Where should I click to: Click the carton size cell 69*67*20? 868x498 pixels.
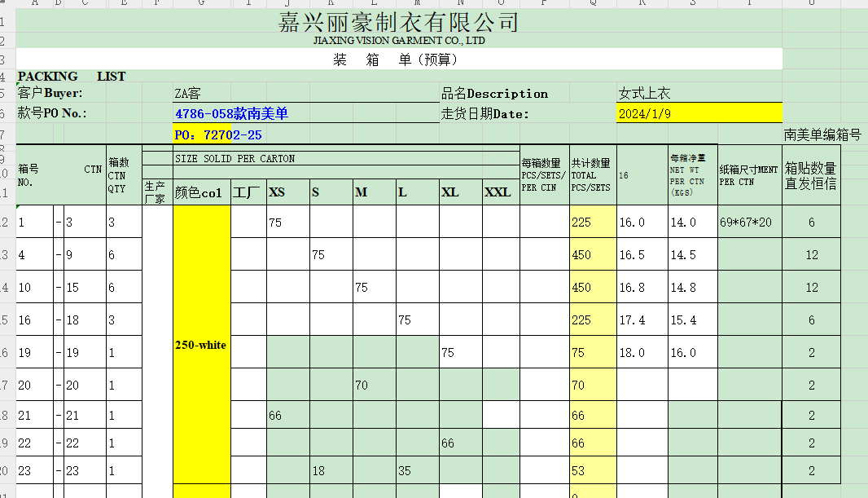coord(749,223)
